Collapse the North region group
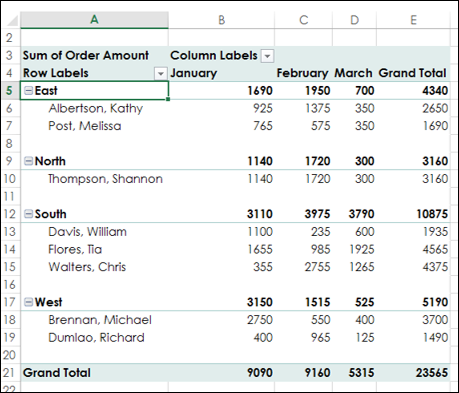 coord(29,161)
